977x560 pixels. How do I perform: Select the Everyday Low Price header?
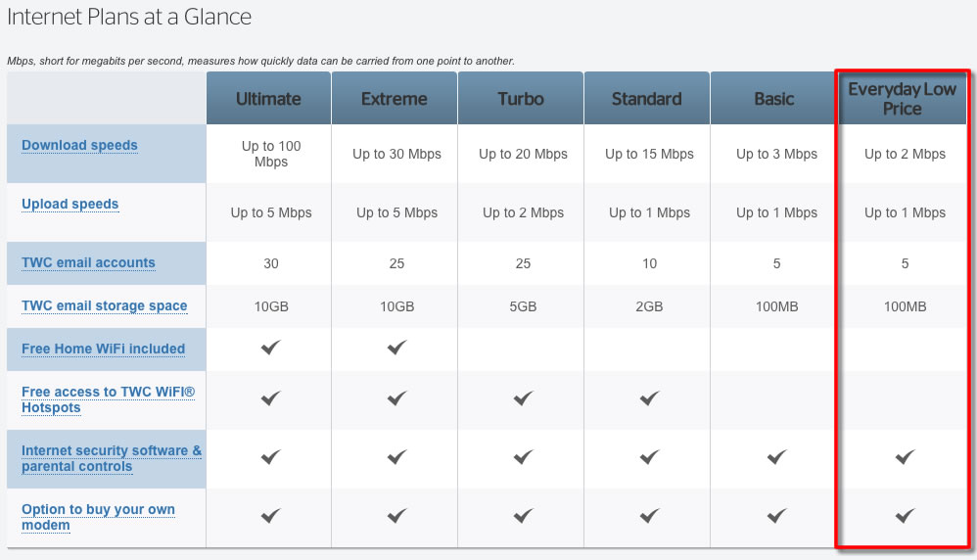point(902,99)
